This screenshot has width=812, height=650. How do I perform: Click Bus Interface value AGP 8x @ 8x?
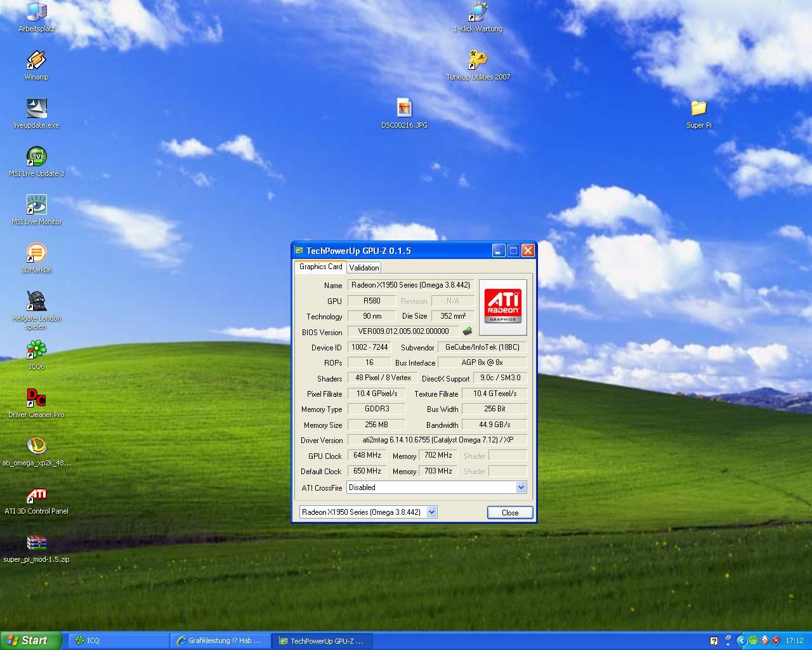482,362
